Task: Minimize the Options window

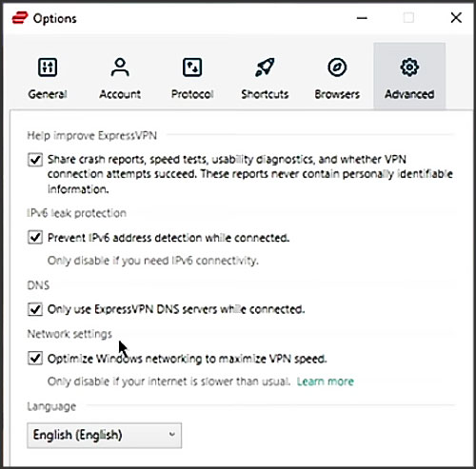Action: (362, 18)
